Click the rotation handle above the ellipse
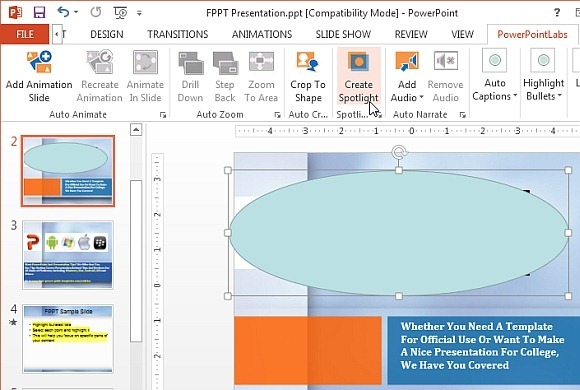This screenshot has width=580, height=390. click(399, 152)
